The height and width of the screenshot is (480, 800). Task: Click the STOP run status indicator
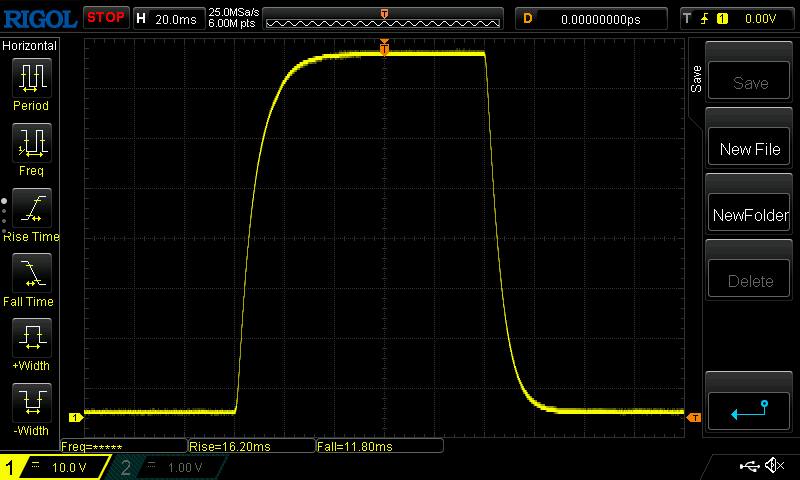coord(106,18)
